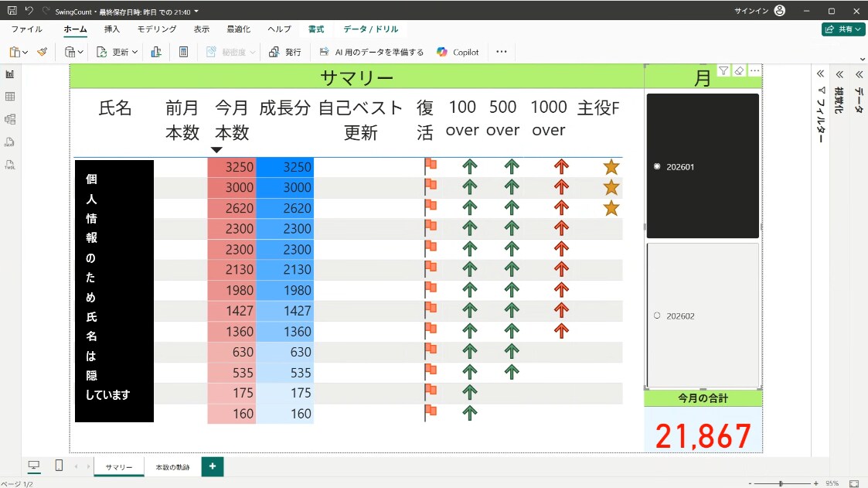The height and width of the screenshot is (488, 868).
Task: Open the 書式 ribbon tab
Action: [x=316, y=29]
